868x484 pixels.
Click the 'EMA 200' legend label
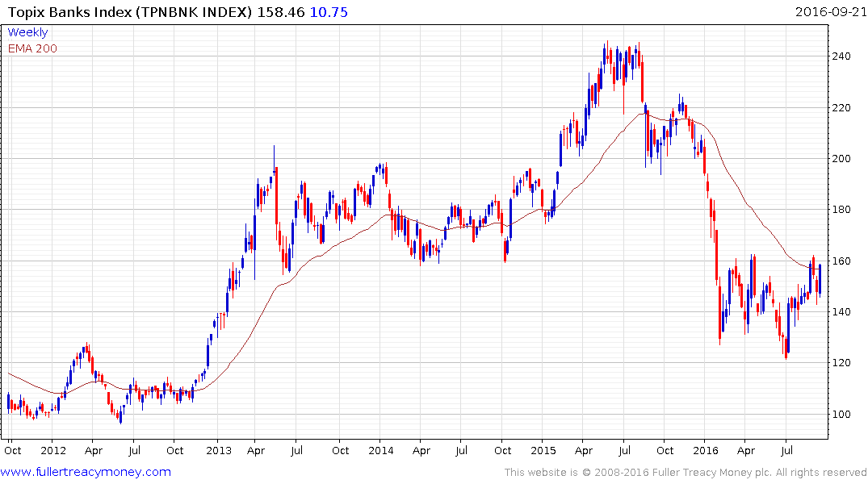(32, 48)
